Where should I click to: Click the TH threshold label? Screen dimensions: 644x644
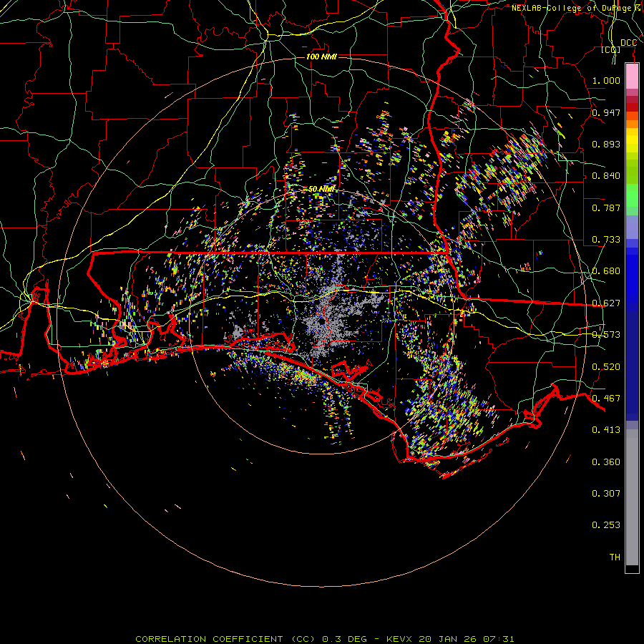[615, 557]
